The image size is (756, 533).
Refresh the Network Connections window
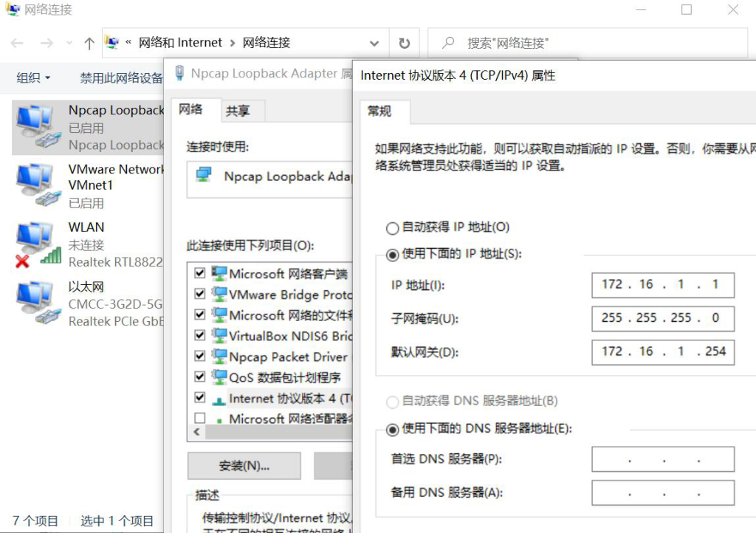tap(404, 44)
